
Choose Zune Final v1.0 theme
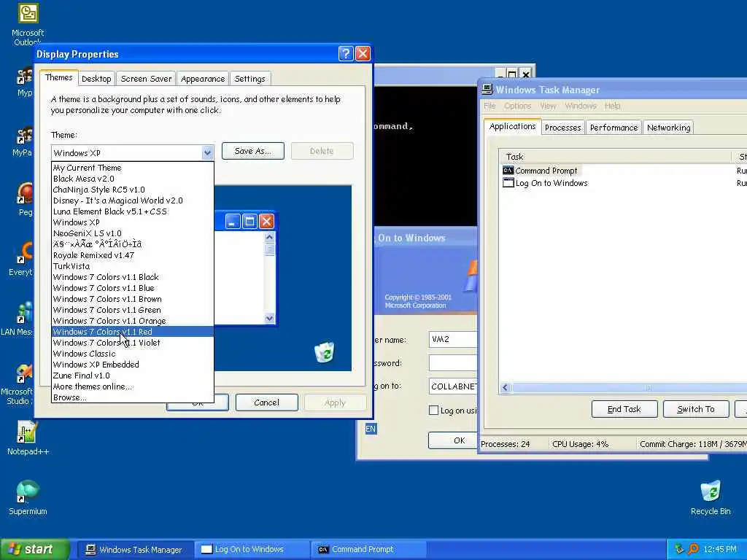(x=133, y=376)
